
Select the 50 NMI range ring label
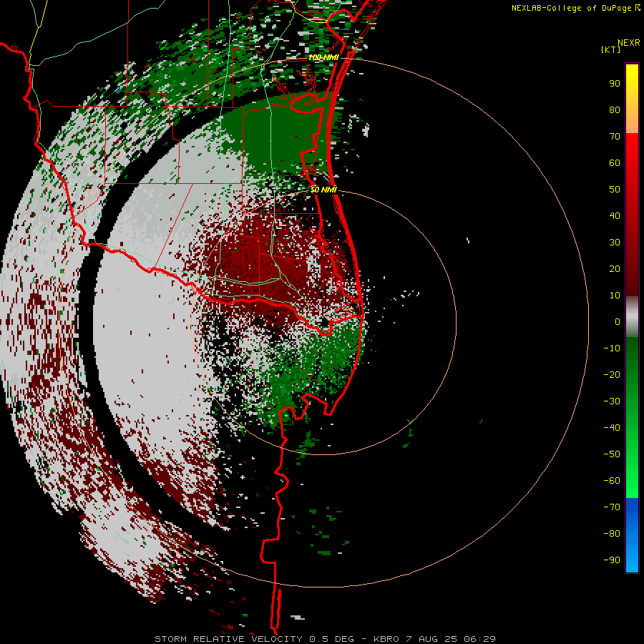tap(323, 190)
